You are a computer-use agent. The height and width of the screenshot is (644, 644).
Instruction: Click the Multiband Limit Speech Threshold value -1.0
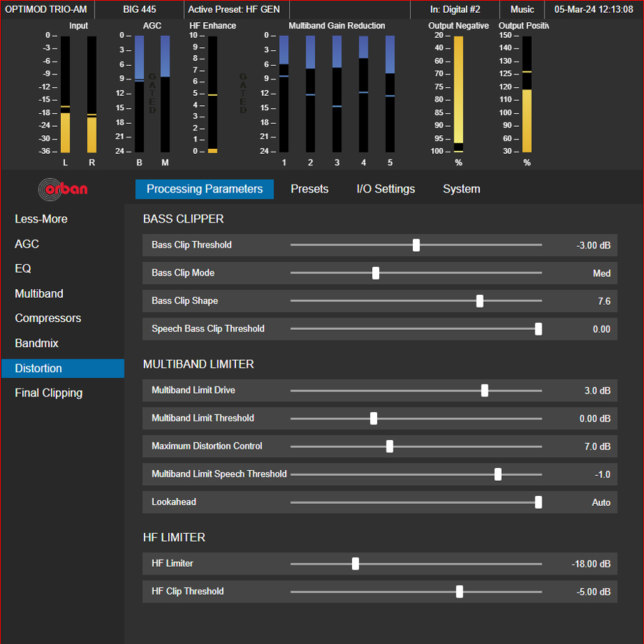[x=602, y=474]
